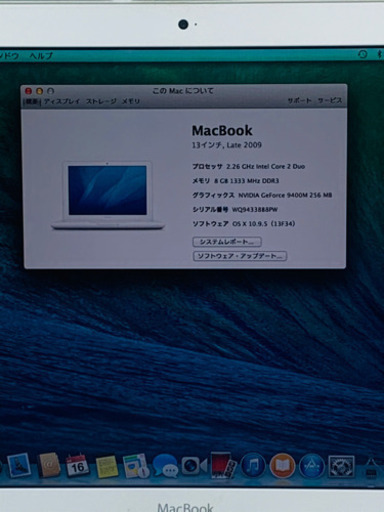Open the Maps app in the Dock
Image resolution: width=384 pixels, height=512 pixels.
pos(135,466)
